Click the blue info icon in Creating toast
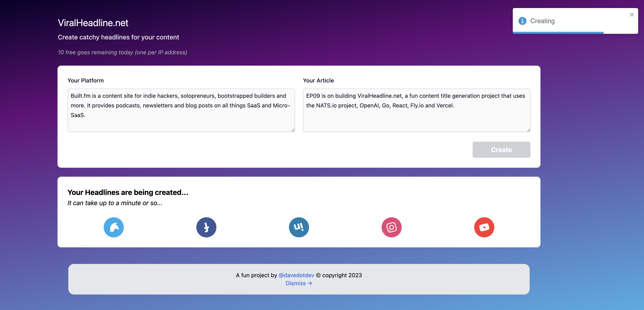 (x=522, y=21)
